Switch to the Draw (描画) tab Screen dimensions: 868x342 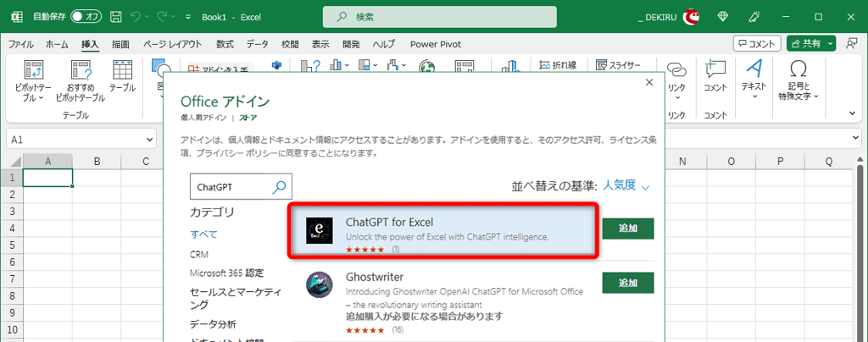pos(120,44)
